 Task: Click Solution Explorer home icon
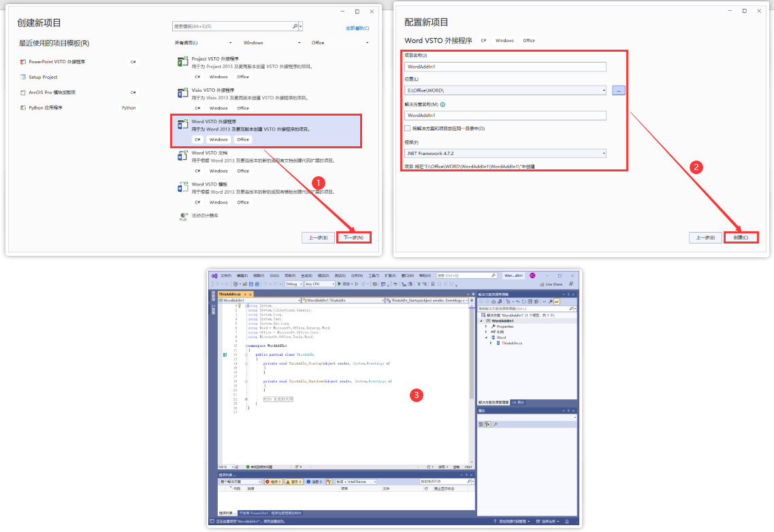pyautogui.click(x=493, y=301)
